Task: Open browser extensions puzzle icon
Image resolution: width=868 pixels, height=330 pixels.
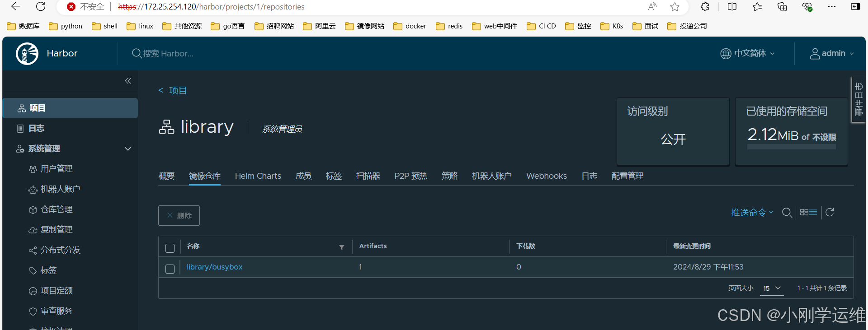Action: pos(705,6)
